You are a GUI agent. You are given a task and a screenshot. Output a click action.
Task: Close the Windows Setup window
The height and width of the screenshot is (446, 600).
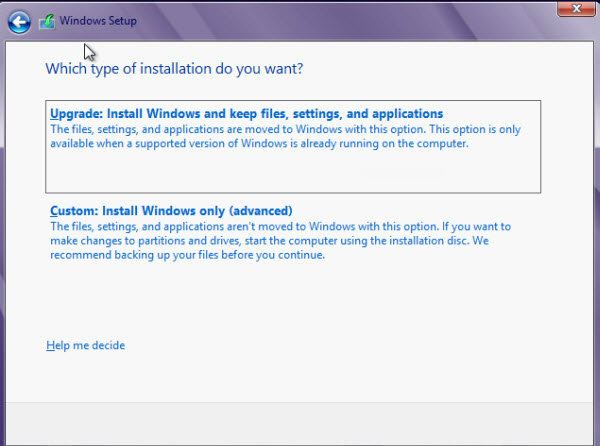576,8
